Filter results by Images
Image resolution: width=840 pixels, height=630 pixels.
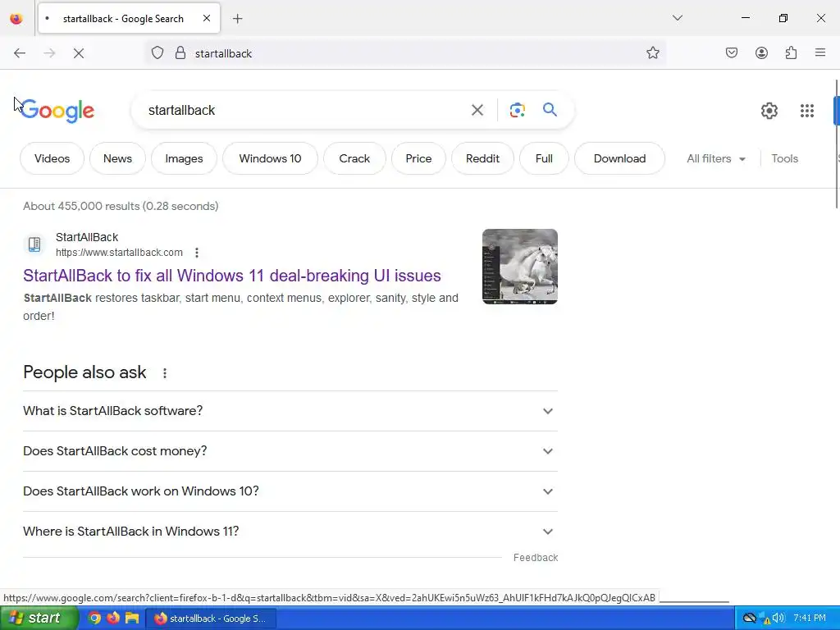pyautogui.click(x=184, y=158)
